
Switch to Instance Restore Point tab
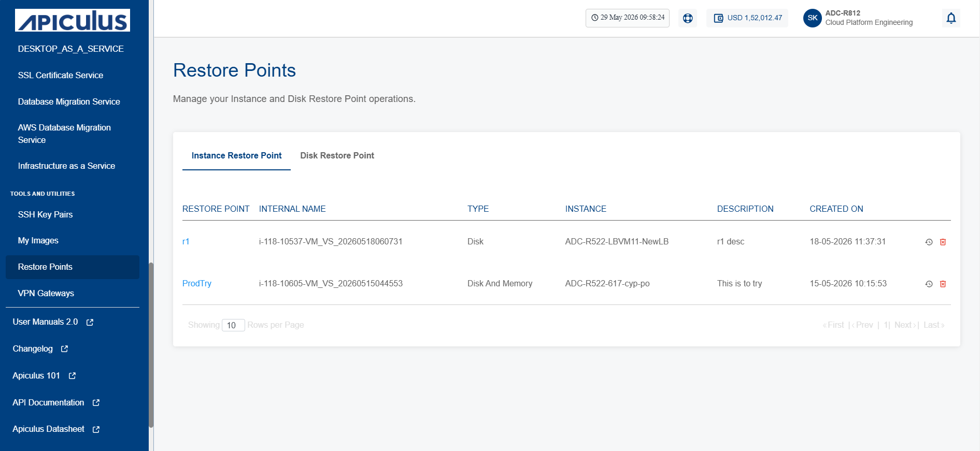tap(236, 155)
